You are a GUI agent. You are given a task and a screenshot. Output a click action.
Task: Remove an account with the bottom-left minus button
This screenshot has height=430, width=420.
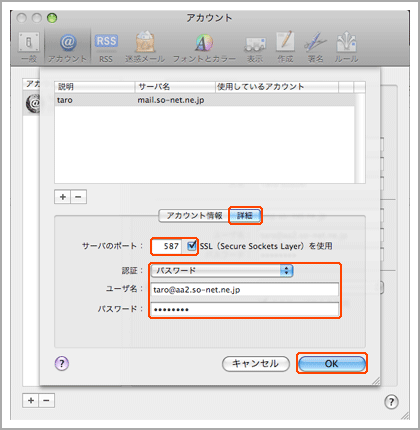tap(47, 400)
